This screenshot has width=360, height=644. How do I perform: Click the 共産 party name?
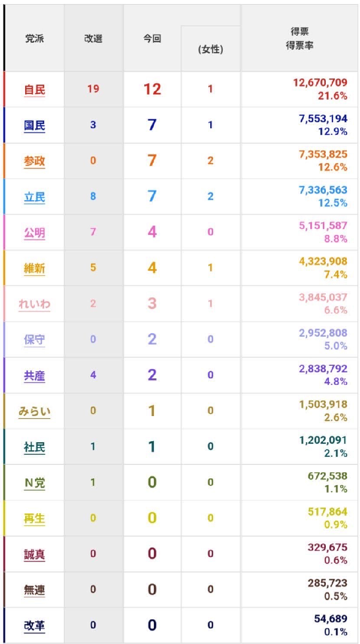point(34,376)
